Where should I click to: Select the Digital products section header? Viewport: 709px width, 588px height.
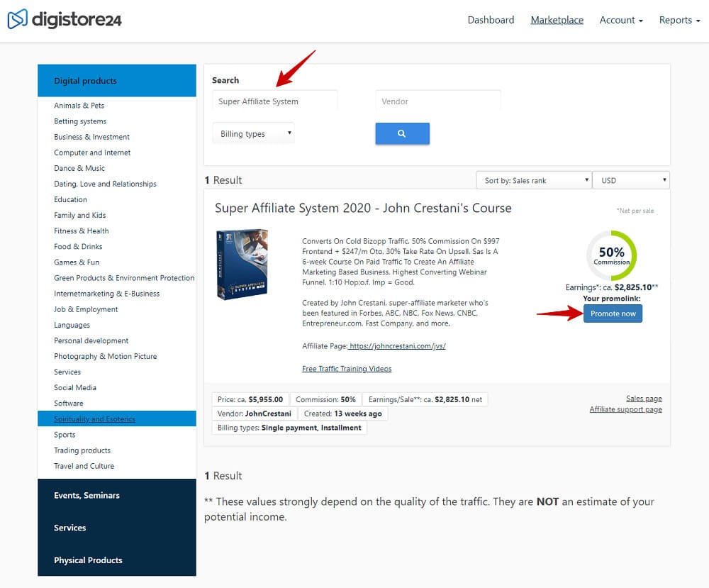[117, 81]
